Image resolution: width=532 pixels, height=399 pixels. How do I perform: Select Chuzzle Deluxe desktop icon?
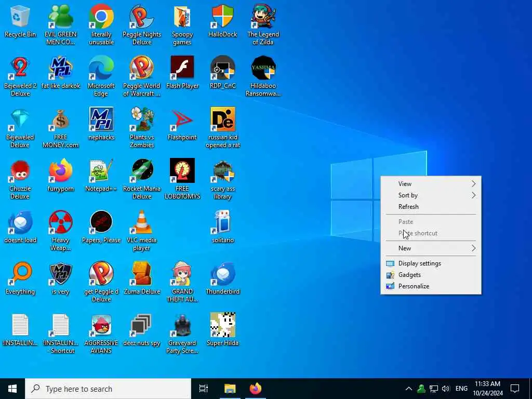(20, 179)
